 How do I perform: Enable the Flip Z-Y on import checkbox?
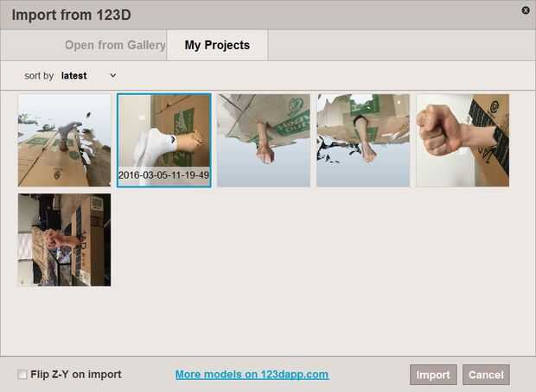[x=22, y=375]
